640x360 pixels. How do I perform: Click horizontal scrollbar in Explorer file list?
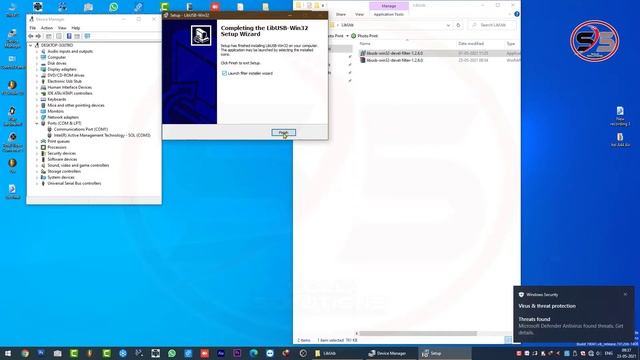pyautogui.click(x=418, y=333)
